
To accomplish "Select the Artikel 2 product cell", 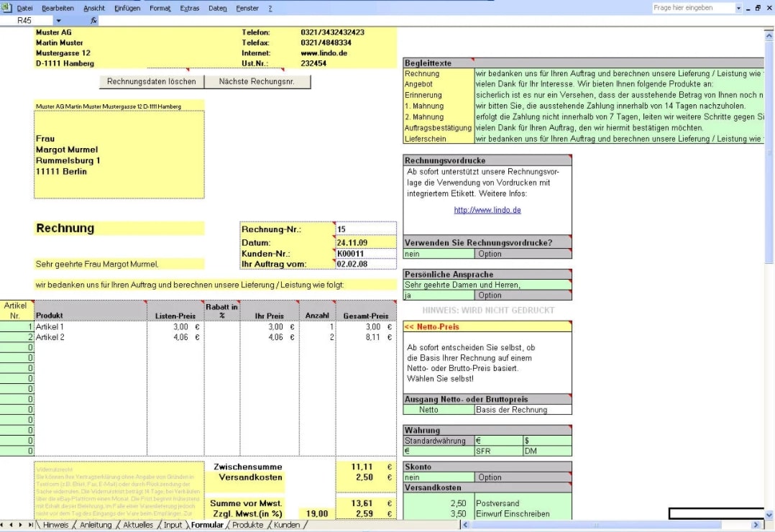I will (x=91, y=337).
